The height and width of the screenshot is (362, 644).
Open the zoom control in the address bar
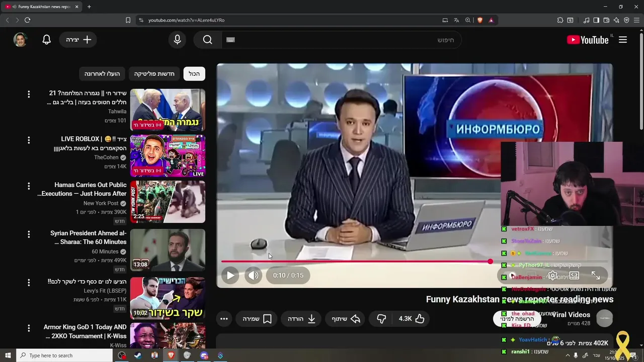(467, 20)
